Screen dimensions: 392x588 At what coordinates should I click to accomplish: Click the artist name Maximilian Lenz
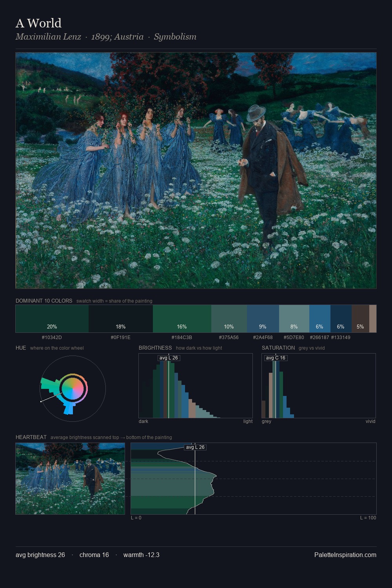click(48, 37)
